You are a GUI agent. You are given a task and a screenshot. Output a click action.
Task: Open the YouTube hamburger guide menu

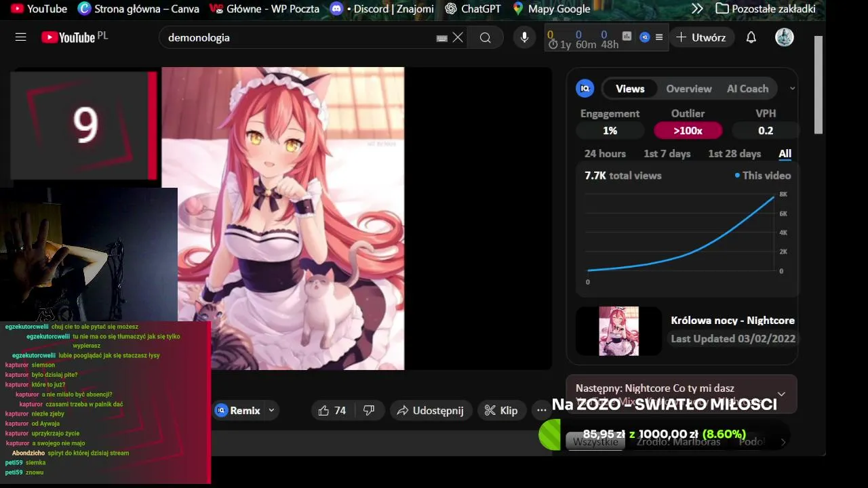[x=20, y=37]
